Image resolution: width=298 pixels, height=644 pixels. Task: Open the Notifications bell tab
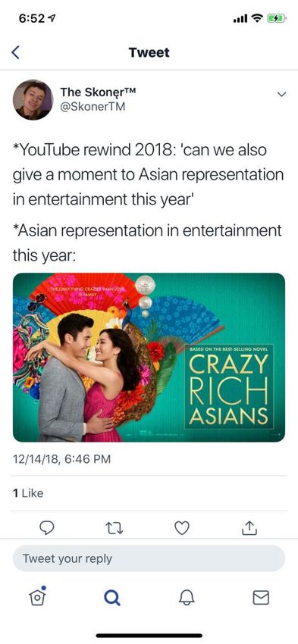pos(187,598)
